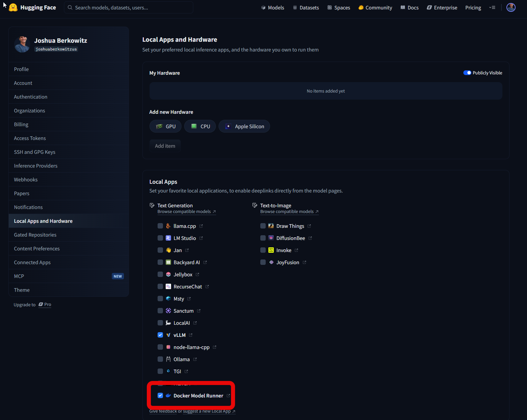Click the llama.cpp external link icon
This screenshot has height=420, width=527.
201,226
